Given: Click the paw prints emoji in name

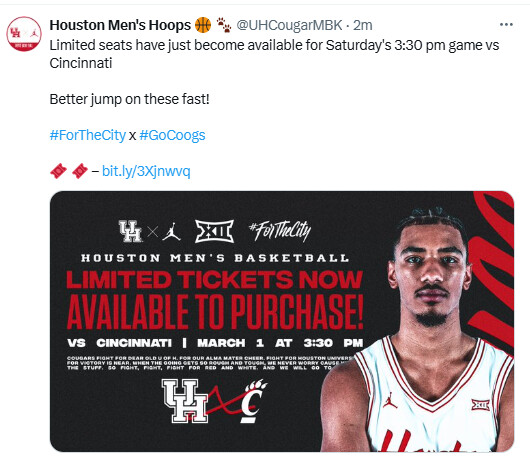Looking at the screenshot, I should 224,25.
